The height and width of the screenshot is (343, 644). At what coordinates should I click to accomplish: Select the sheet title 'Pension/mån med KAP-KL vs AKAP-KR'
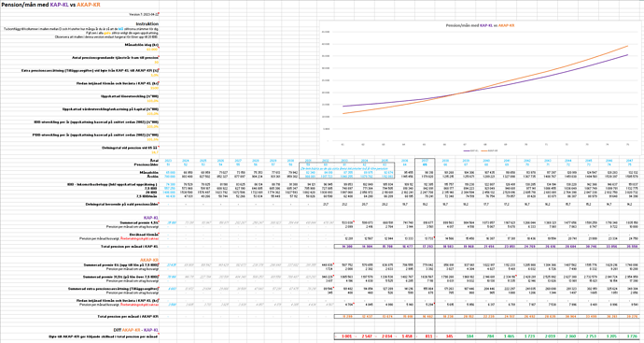[x=50, y=5]
